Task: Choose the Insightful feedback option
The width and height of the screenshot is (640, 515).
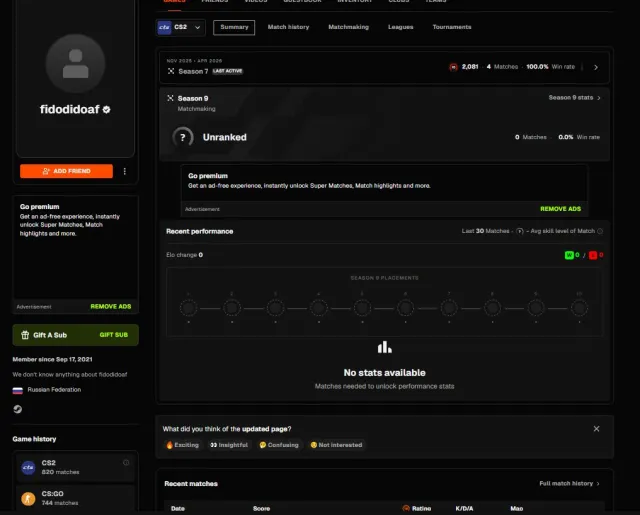Action: point(229,445)
